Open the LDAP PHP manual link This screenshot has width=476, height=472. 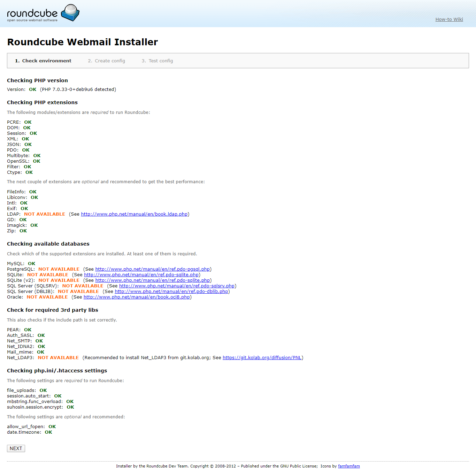tap(134, 214)
